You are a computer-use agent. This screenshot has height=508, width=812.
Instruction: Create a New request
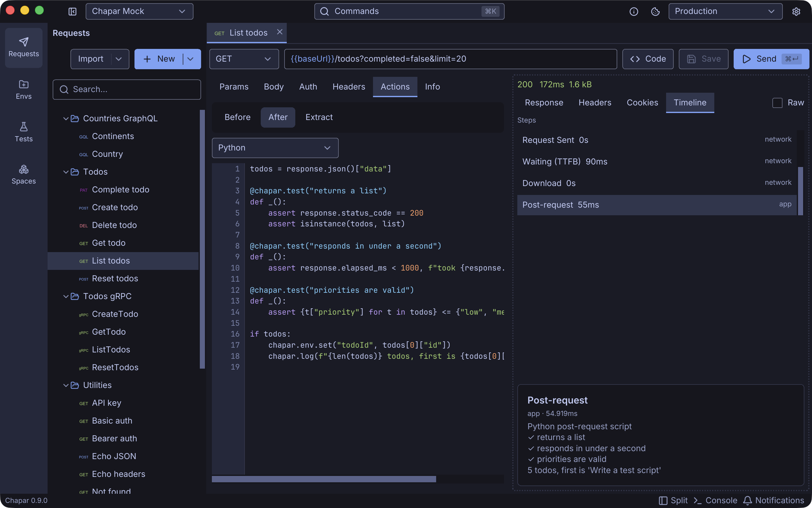pos(159,59)
